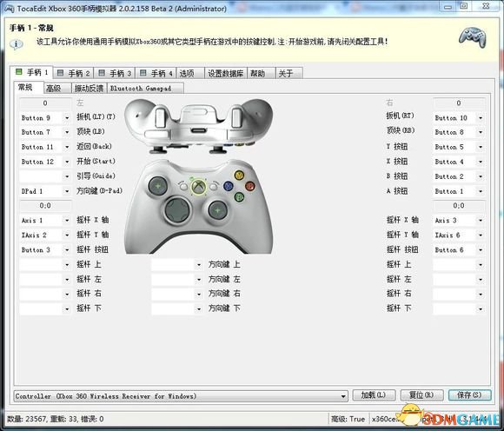The image size is (504, 431).
Task: Expand the 扳机 (RT) Button 10 dropdown
Action: [459, 118]
